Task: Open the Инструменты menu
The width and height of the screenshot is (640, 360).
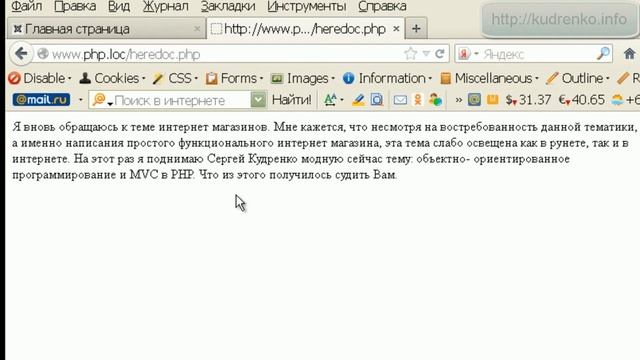Action: (307, 6)
